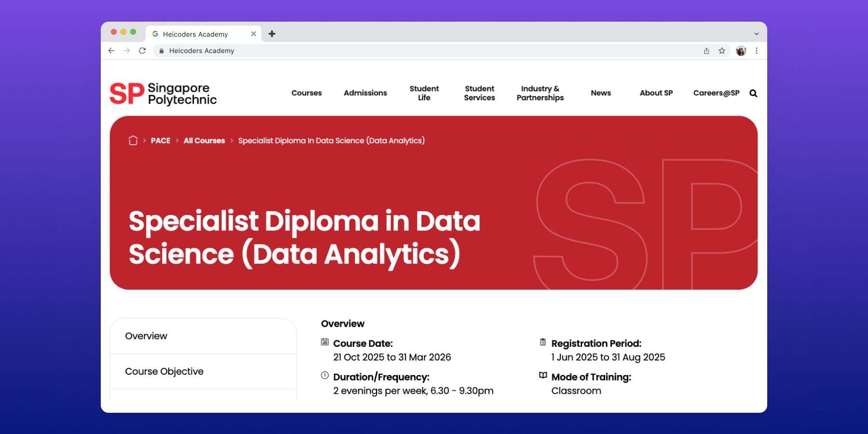868x434 pixels.
Task: Open the All Courses breadcrumb link
Action: tap(204, 140)
